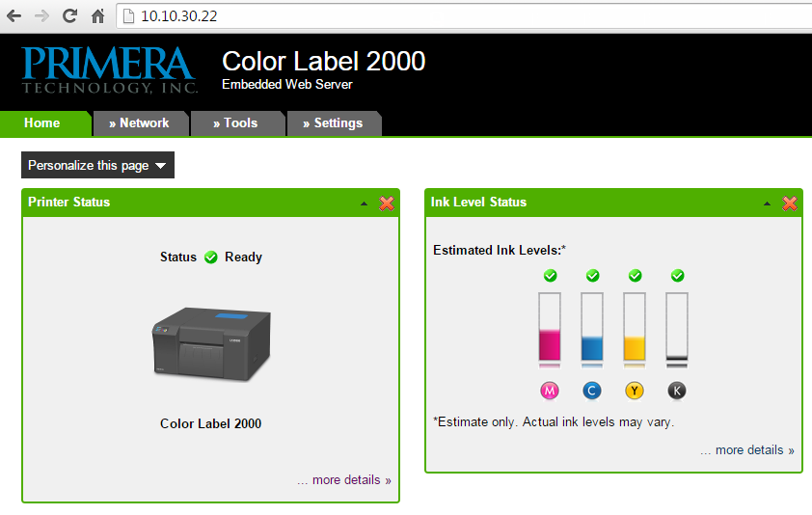Open the Network tab
Image resolution: width=812 pixels, height=515 pixels.
(140, 123)
